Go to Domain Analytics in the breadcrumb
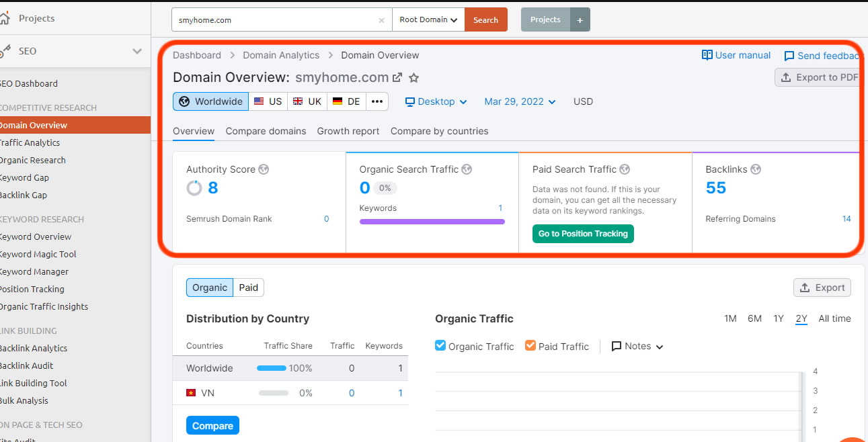 pyautogui.click(x=281, y=55)
